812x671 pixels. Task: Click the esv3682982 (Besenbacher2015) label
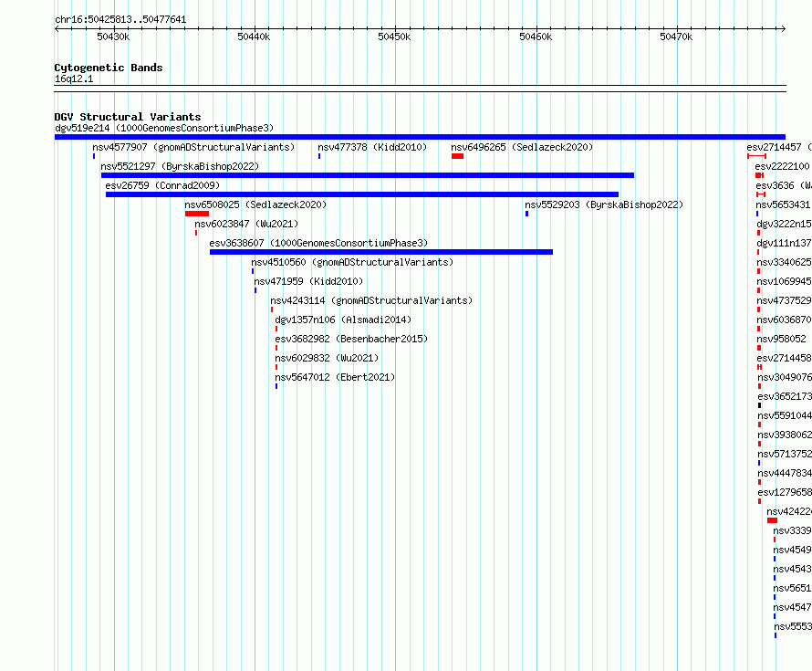pyautogui.click(x=351, y=339)
